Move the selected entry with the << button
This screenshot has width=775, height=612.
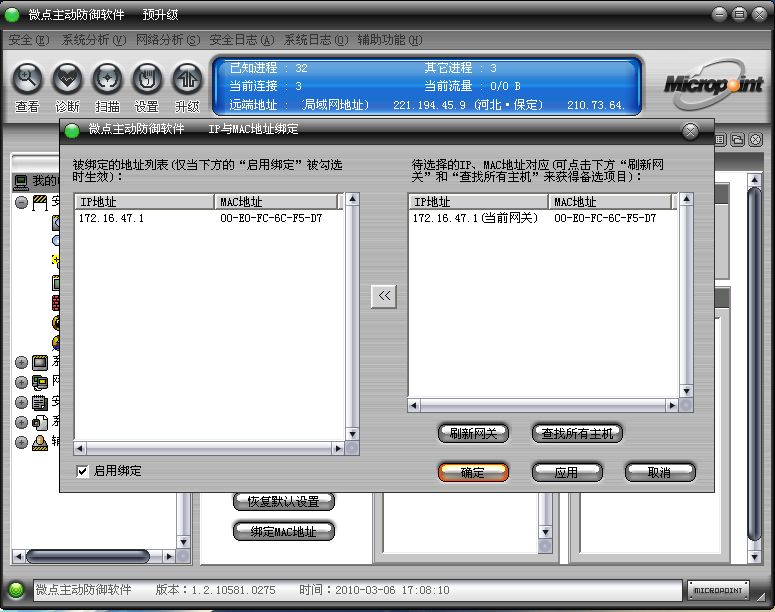point(384,296)
